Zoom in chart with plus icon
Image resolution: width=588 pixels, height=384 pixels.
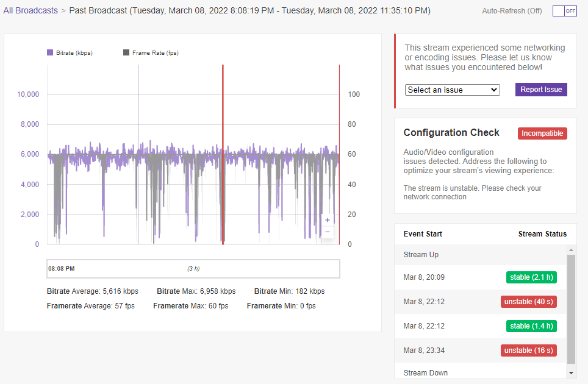click(328, 220)
